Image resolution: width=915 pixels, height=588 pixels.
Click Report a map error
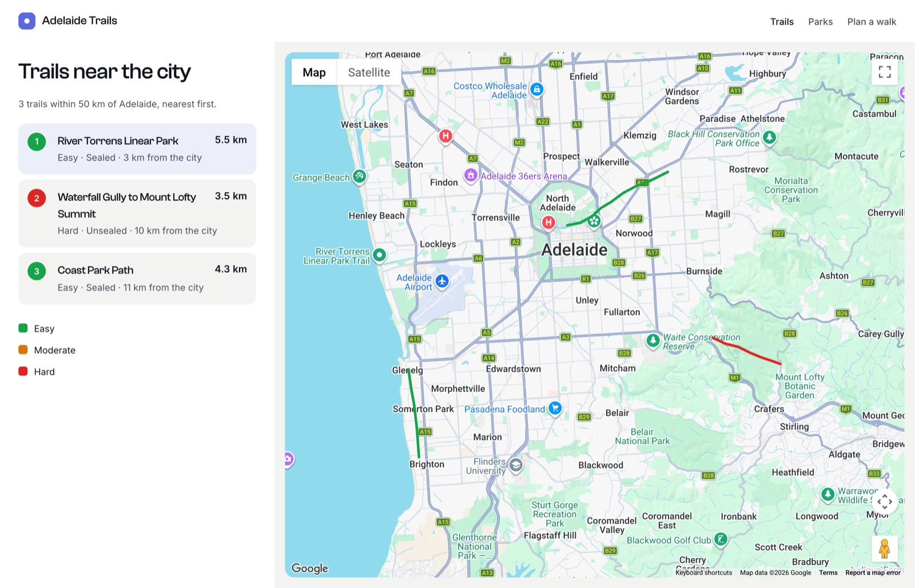pyautogui.click(x=873, y=573)
